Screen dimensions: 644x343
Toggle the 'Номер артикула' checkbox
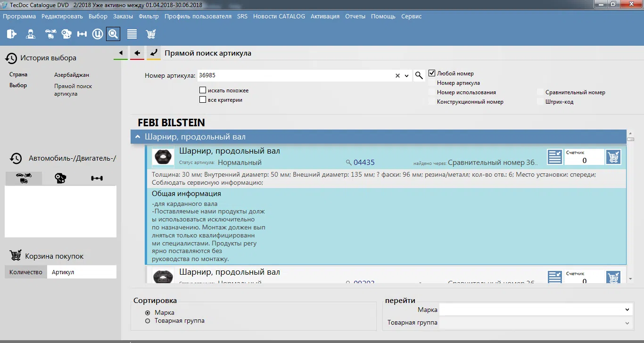pos(431,83)
